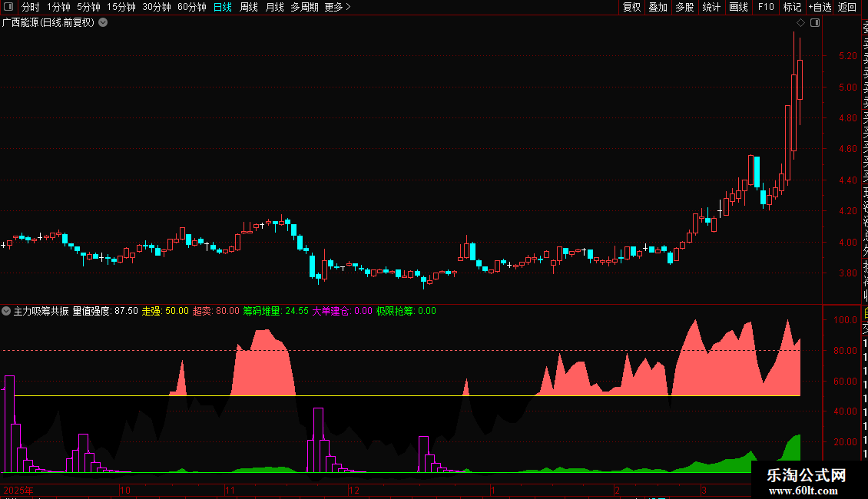868x499 pixels.
Task: Click the 4.40 price axis label
Action: [847, 180]
